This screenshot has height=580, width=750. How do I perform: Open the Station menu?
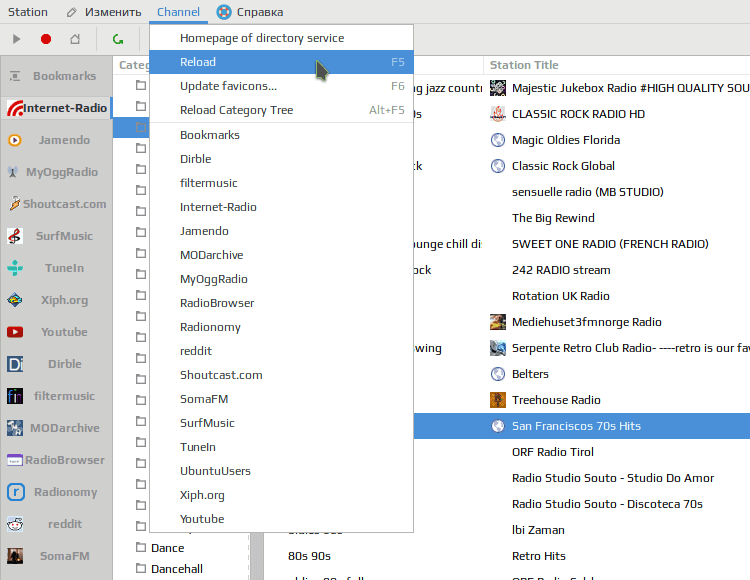[28, 12]
